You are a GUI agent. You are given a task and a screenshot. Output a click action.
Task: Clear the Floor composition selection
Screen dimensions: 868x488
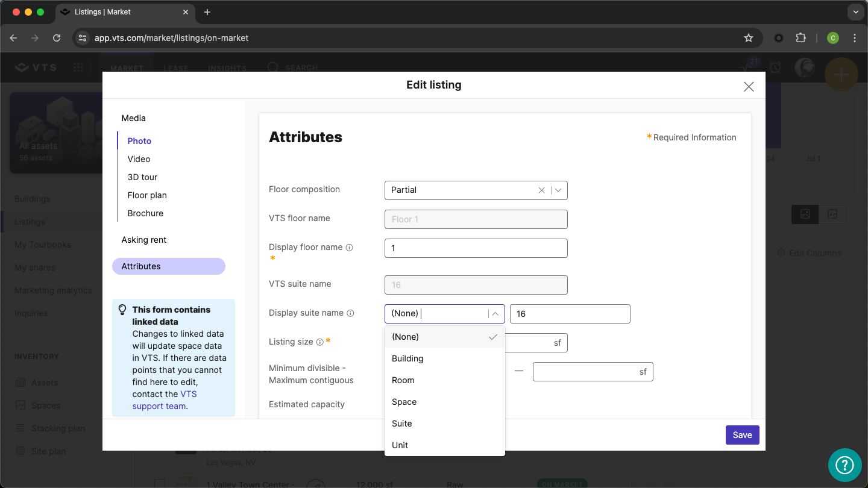[541, 190]
